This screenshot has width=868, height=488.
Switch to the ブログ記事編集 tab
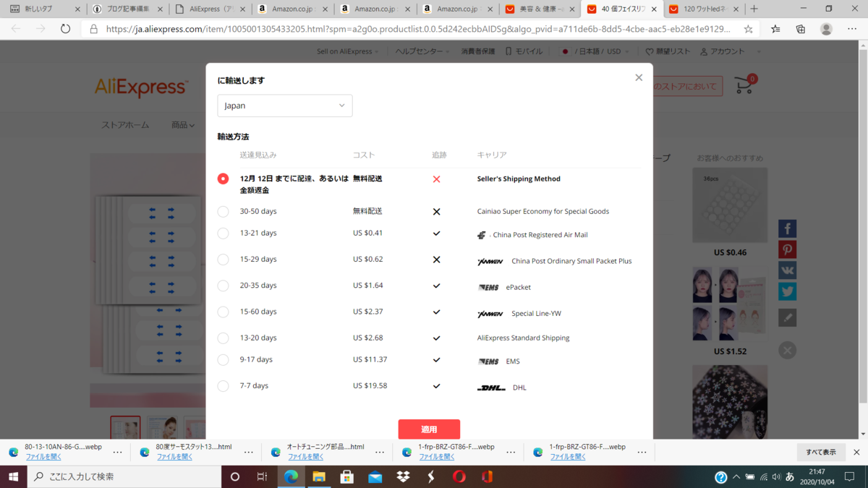click(x=127, y=9)
